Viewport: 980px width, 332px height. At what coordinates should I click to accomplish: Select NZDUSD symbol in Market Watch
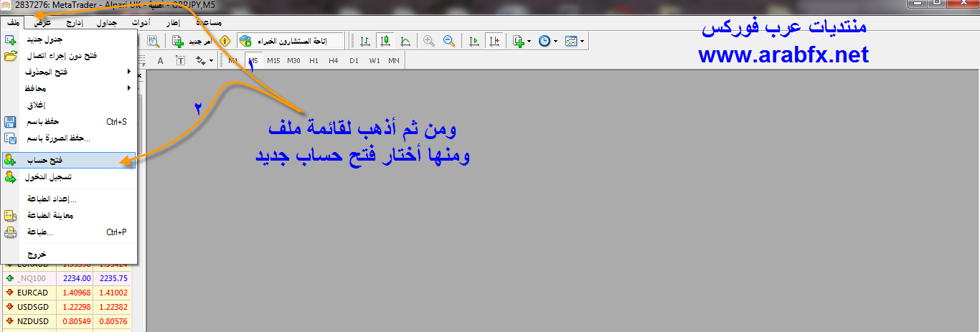[x=34, y=321]
